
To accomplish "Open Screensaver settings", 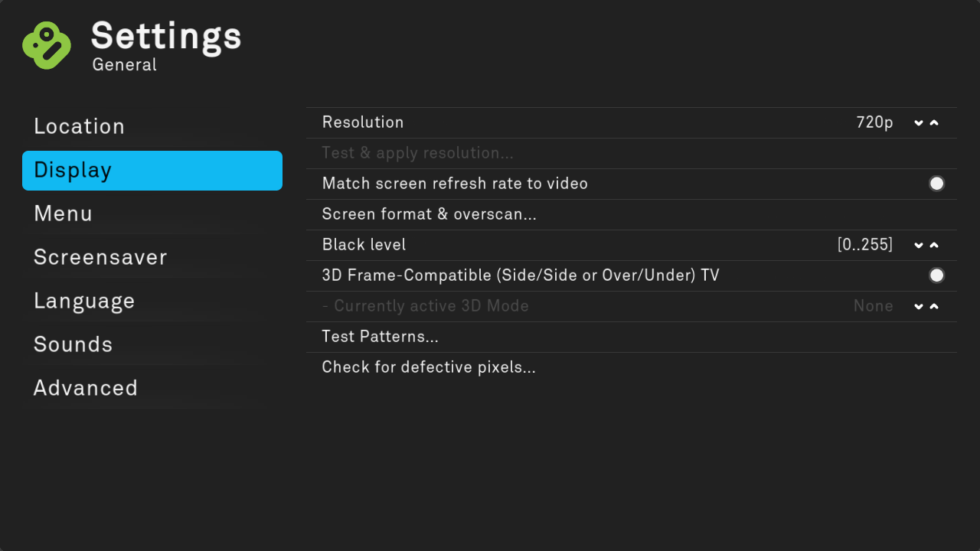I will point(100,257).
